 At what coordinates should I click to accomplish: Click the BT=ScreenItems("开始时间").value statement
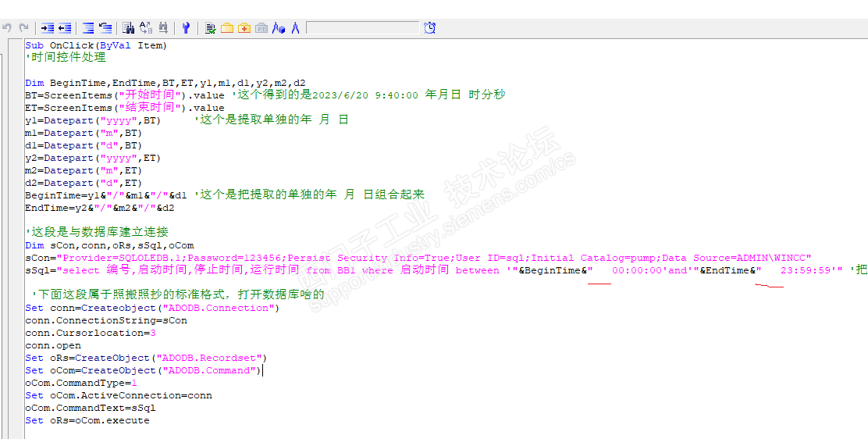(125, 95)
